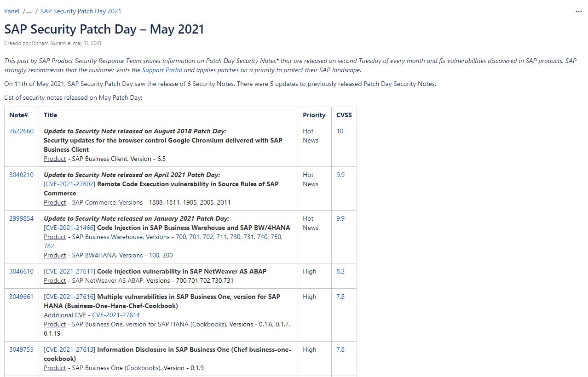Click text 'Update to Security Note released on April 2021 Patch Day'
This screenshot has height=377, width=588.
coord(132,175)
